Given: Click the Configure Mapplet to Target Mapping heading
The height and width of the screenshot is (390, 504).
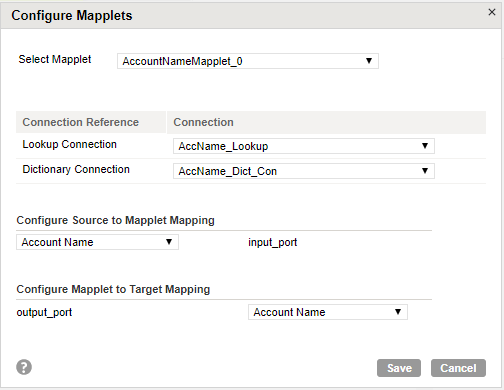Looking at the screenshot, I should [113, 289].
